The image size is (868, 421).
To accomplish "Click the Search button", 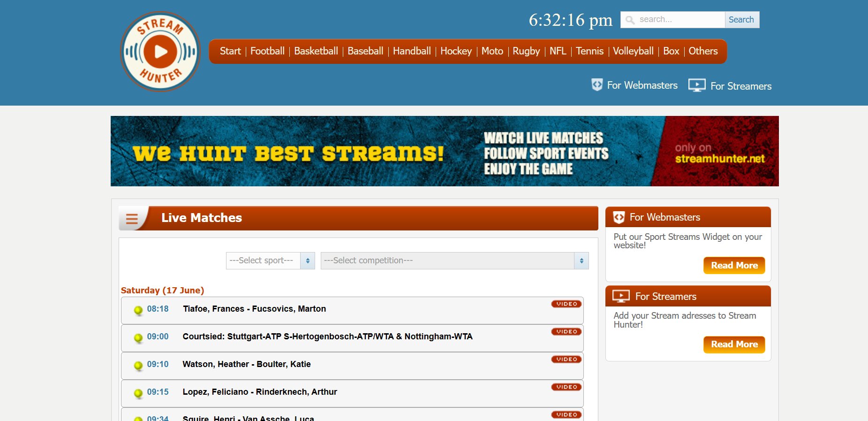I will (x=741, y=20).
